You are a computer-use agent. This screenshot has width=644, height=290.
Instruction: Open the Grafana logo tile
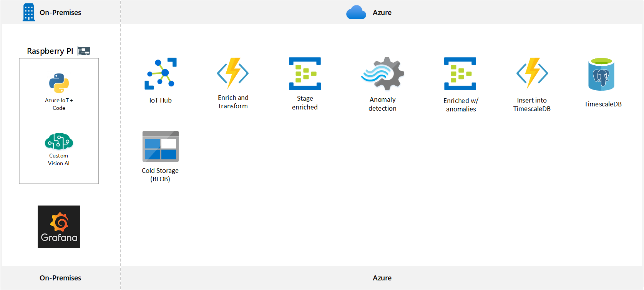(59, 227)
